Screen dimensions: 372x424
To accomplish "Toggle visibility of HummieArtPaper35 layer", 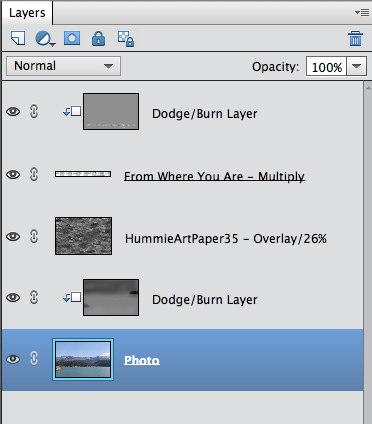I will 13,236.
